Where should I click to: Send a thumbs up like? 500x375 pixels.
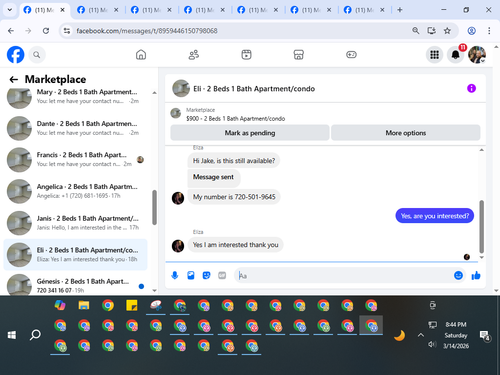[476, 275]
